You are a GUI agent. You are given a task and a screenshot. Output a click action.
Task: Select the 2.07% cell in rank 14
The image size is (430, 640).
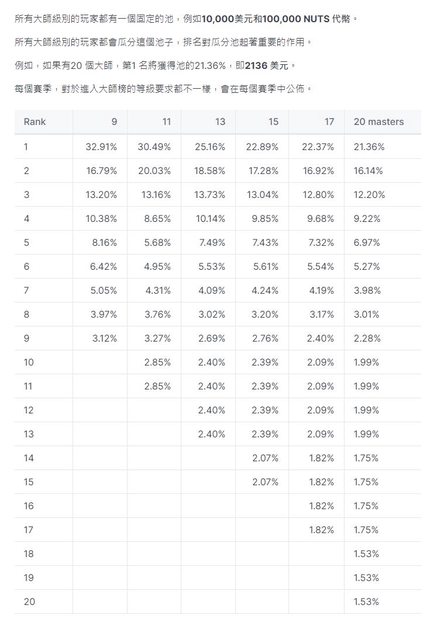point(265,458)
